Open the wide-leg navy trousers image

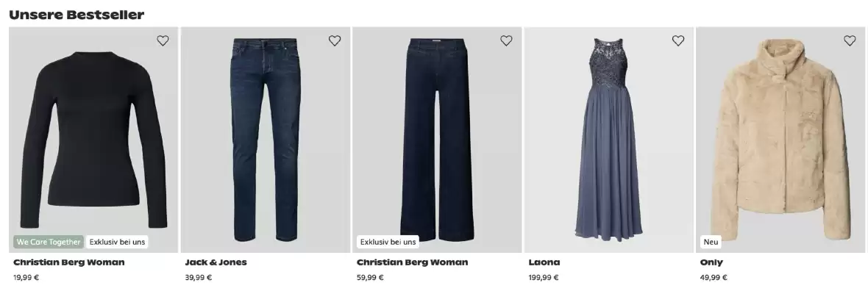click(x=437, y=140)
